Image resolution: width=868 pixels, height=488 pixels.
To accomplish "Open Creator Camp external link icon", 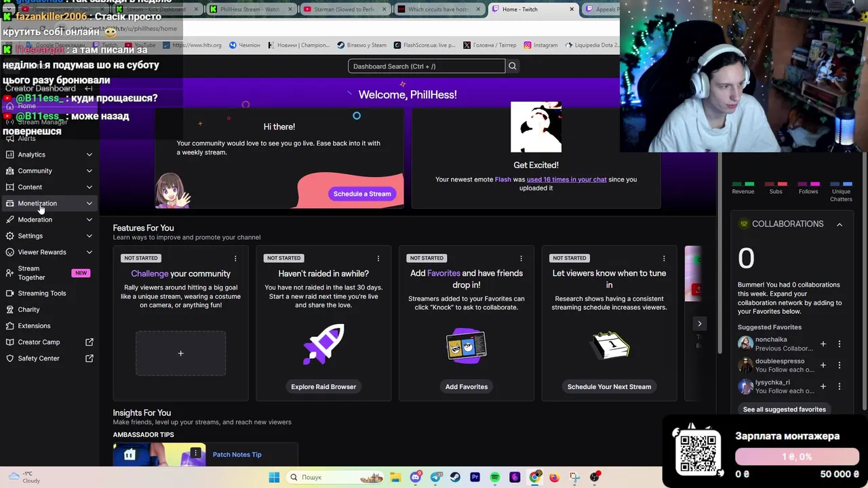I will tap(89, 342).
